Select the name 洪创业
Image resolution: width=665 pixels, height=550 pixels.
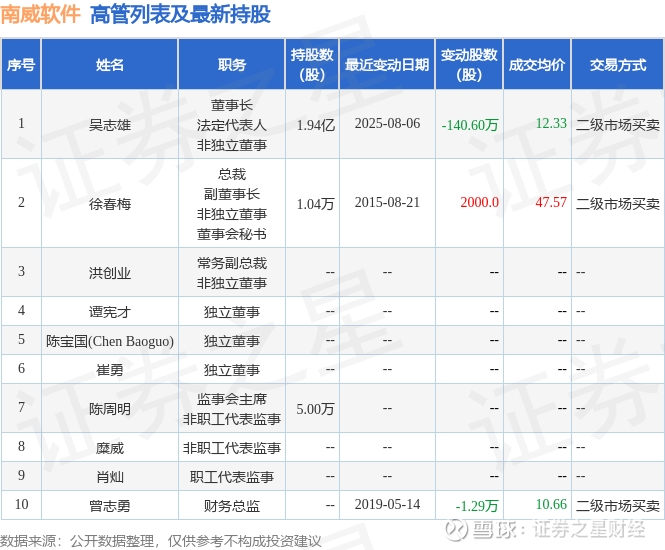click(109, 273)
